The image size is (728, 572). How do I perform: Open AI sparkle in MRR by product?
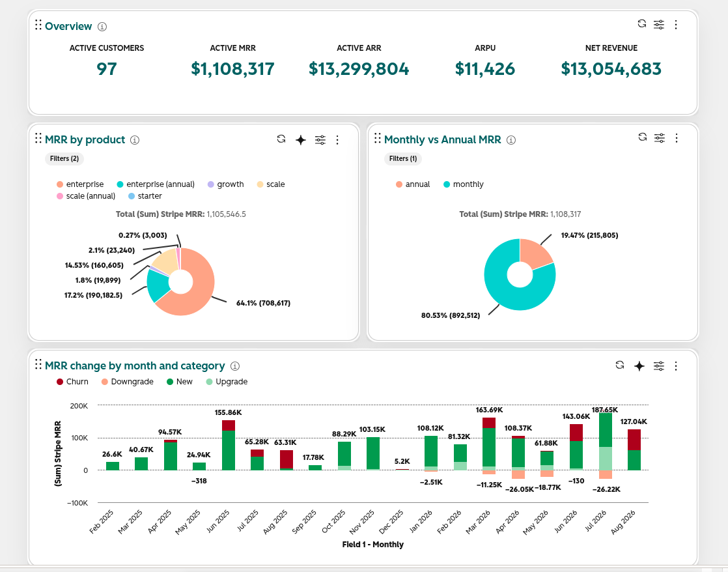pos(301,140)
